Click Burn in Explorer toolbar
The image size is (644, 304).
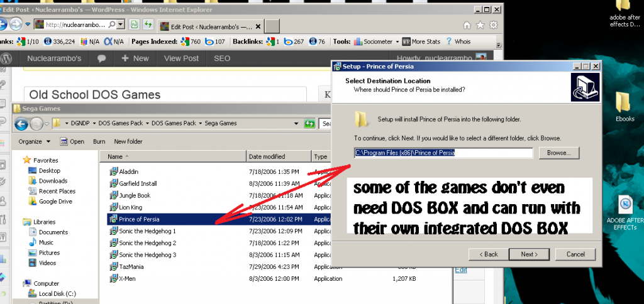pyautogui.click(x=99, y=141)
